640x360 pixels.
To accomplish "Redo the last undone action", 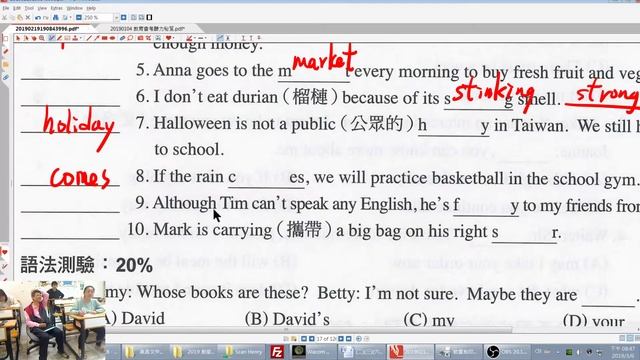I will [46, 18].
